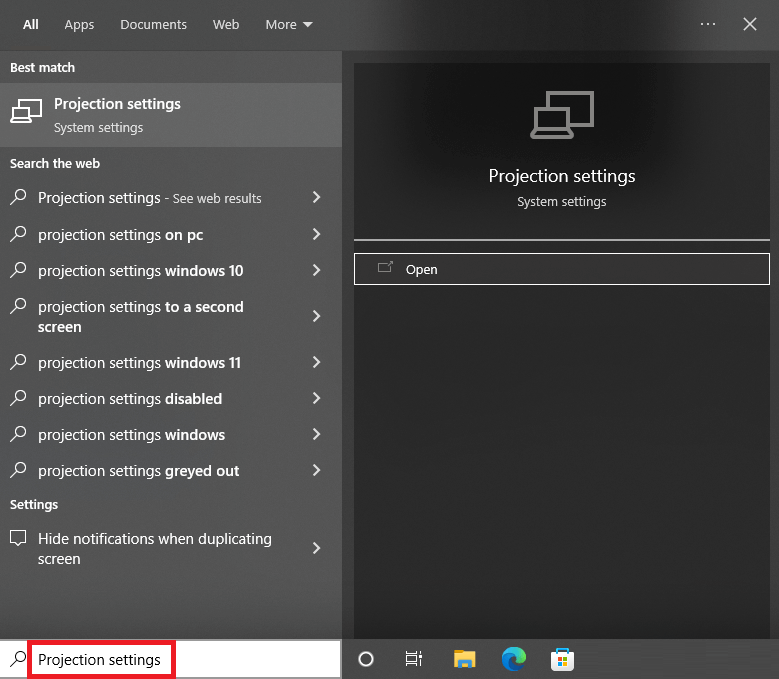This screenshot has width=779, height=679.
Task: Click magnifier icon next to 'projection settings disabled'
Action: pyautogui.click(x=18, y=397)
